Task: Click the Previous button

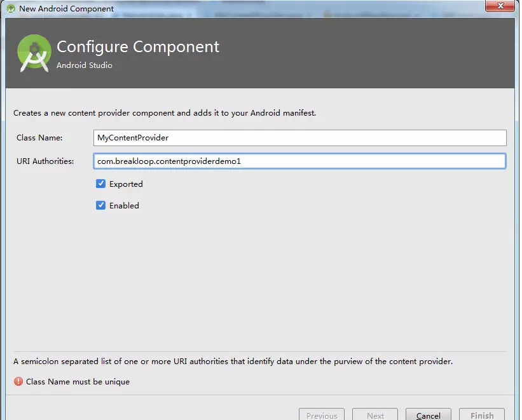Action: click(x=322, y=415)
